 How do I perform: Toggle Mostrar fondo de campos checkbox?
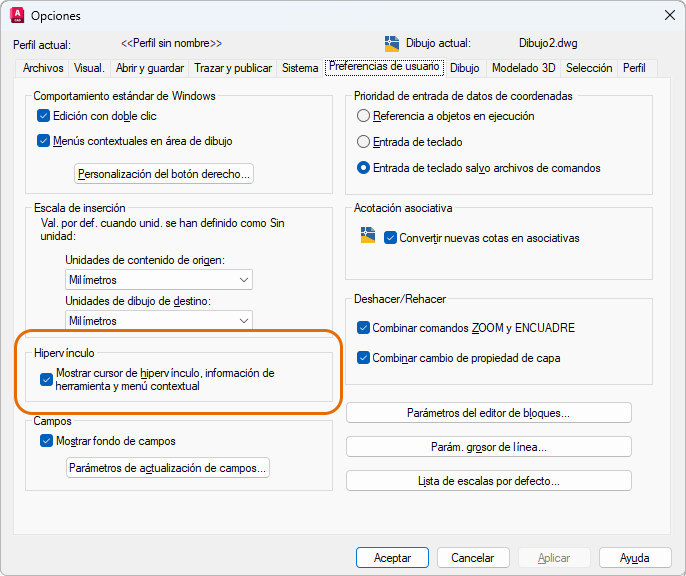click(44, 441)
